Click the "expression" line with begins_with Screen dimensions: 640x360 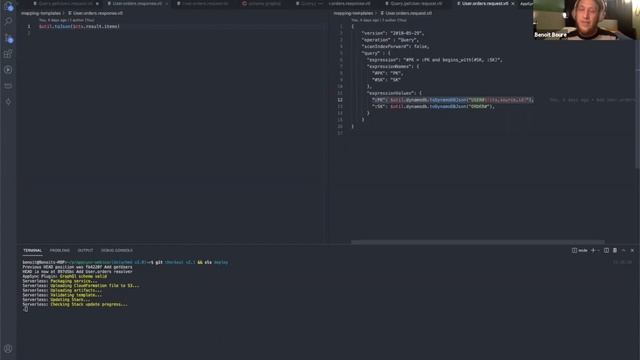pos(434,60)
